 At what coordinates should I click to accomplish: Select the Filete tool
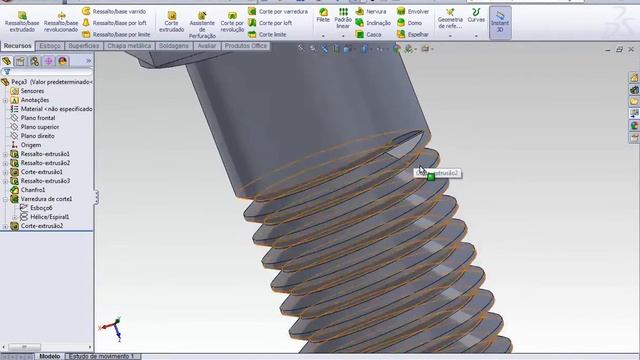tap(323, 16)
